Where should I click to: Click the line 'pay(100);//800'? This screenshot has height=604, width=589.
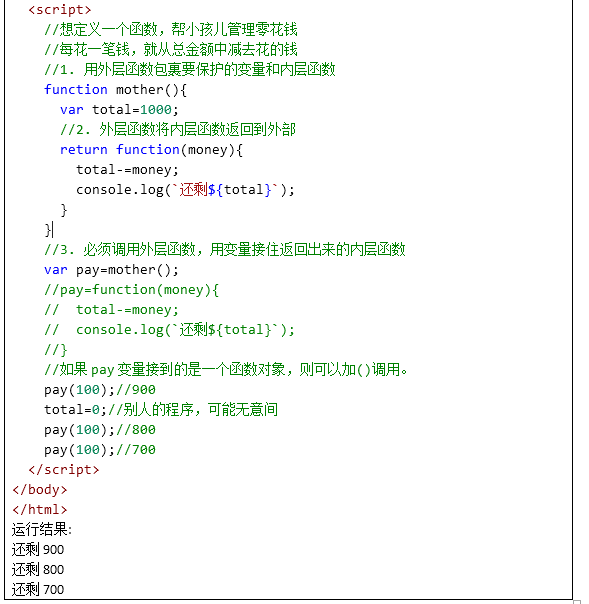pyautogui.click(x=100, y=430)
